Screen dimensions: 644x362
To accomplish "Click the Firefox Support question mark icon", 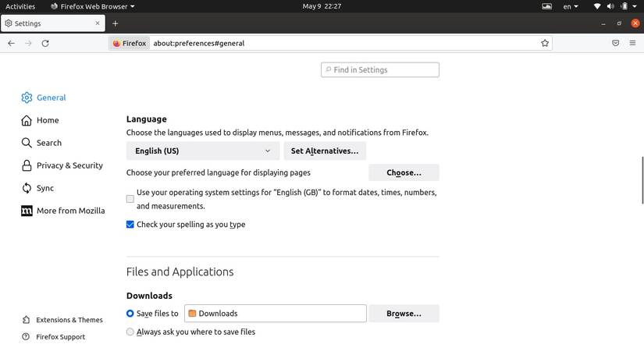I will (26, 336).
